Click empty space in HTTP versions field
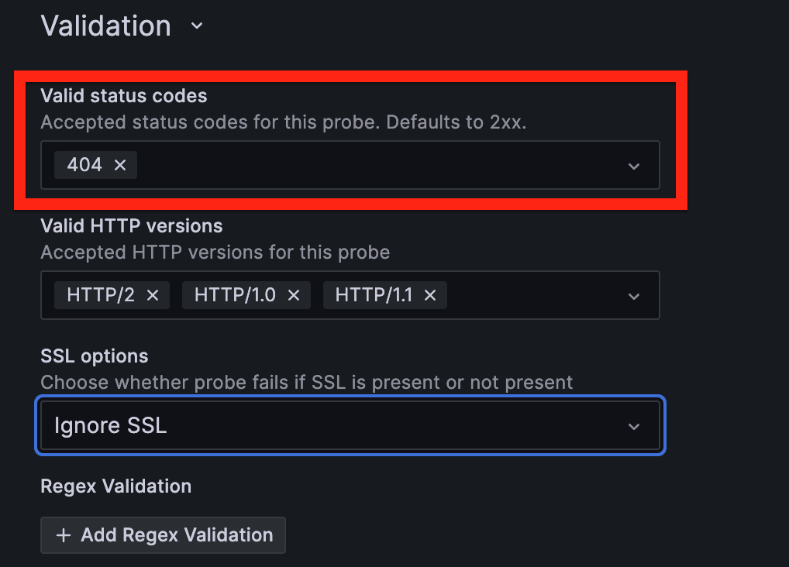Image resolution: width=789 pixels, height=567 pixels. [533, 295]
